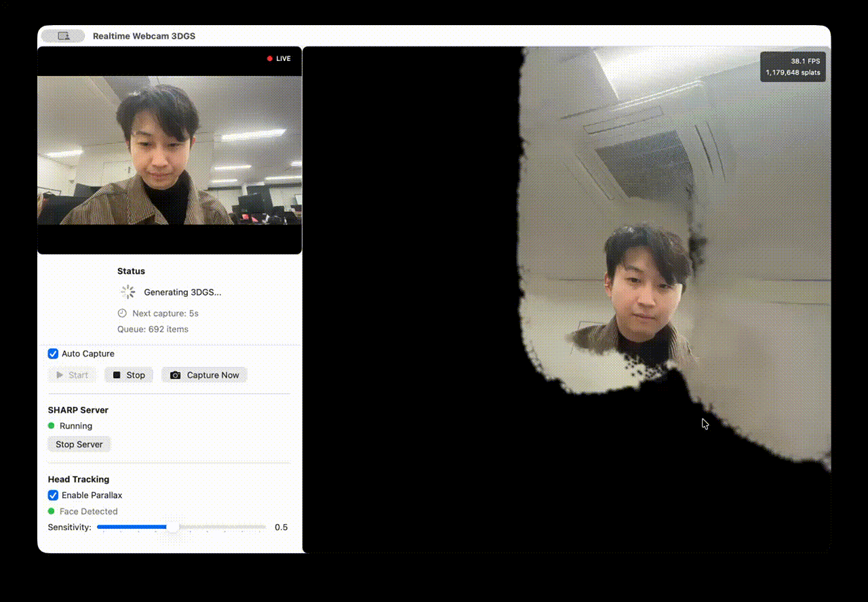Disable Auto Capture

click(53, 353)
